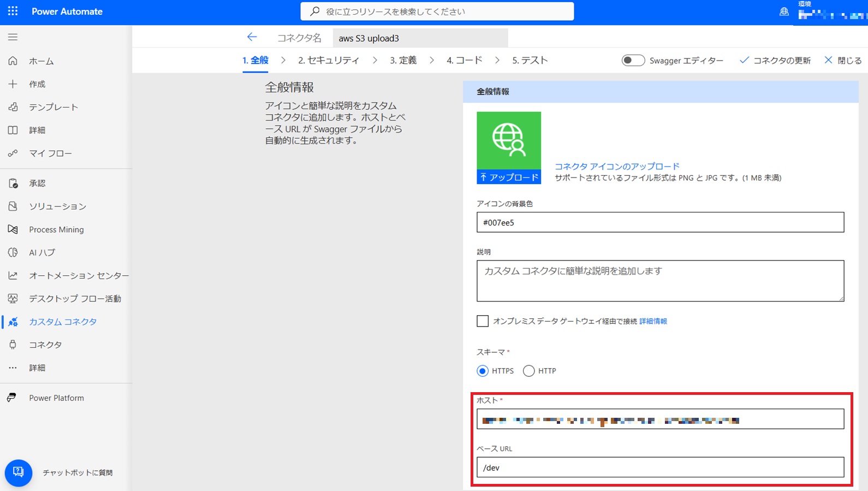Click the environment icon in header
Screen dimensions: 868x491
tap(784, 11)
